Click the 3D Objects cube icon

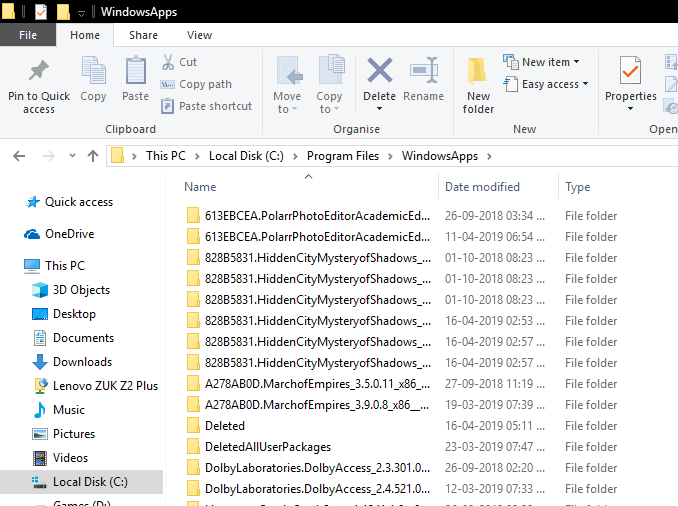click(x=40, y=290)
